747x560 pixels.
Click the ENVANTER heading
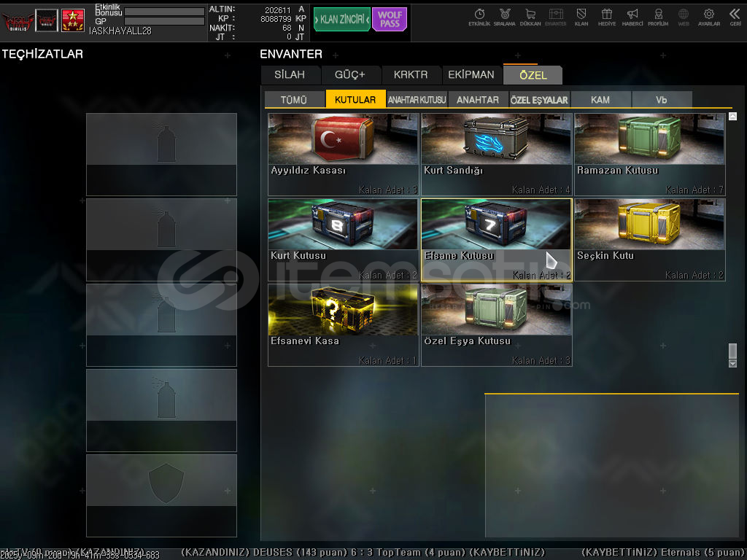[x=291, y=54]
